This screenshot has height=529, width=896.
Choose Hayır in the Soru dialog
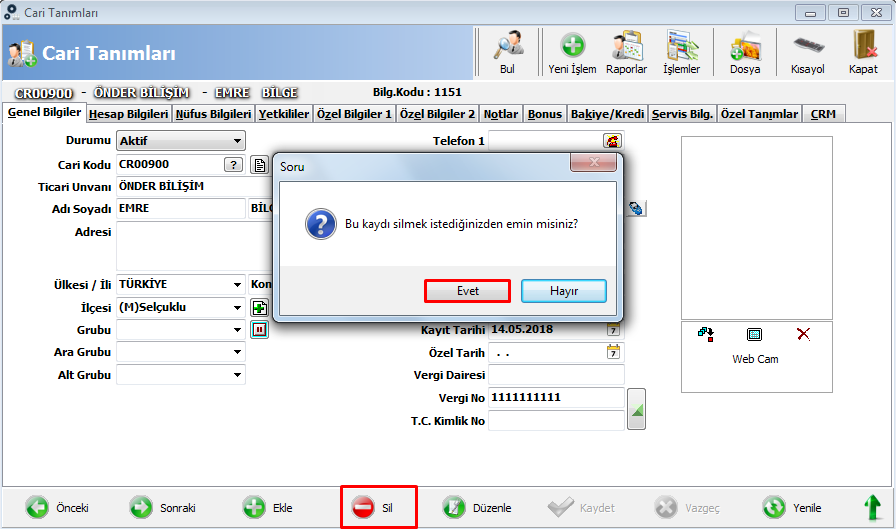564,291
